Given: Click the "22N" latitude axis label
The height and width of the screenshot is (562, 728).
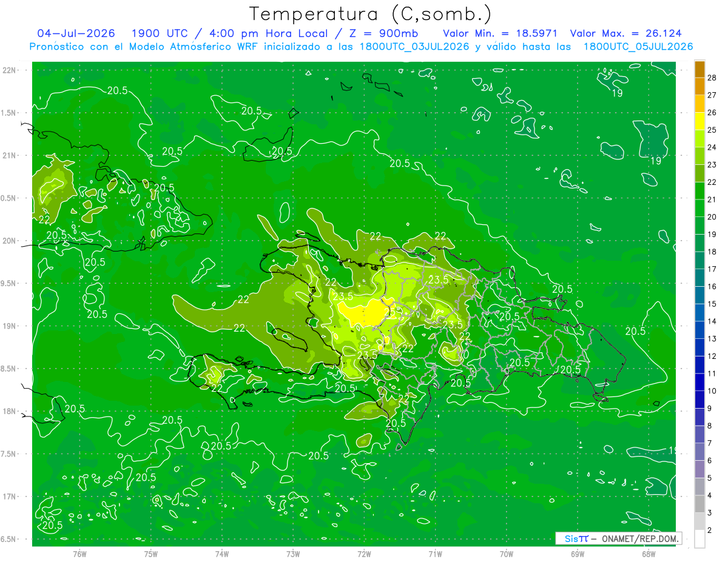Looking at the screenshot, I should (x=9, y=70).
